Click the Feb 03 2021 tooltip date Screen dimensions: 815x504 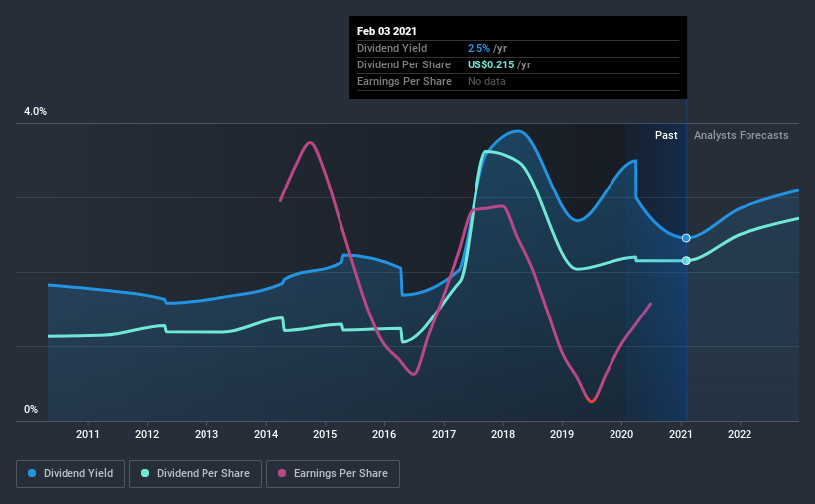(387, 31)
